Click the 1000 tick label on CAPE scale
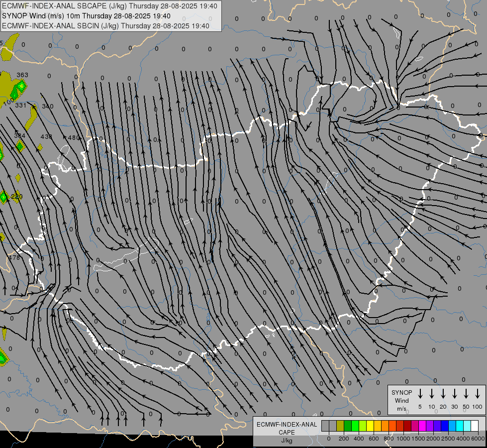The image size is (487, 448). coord(403,439)
